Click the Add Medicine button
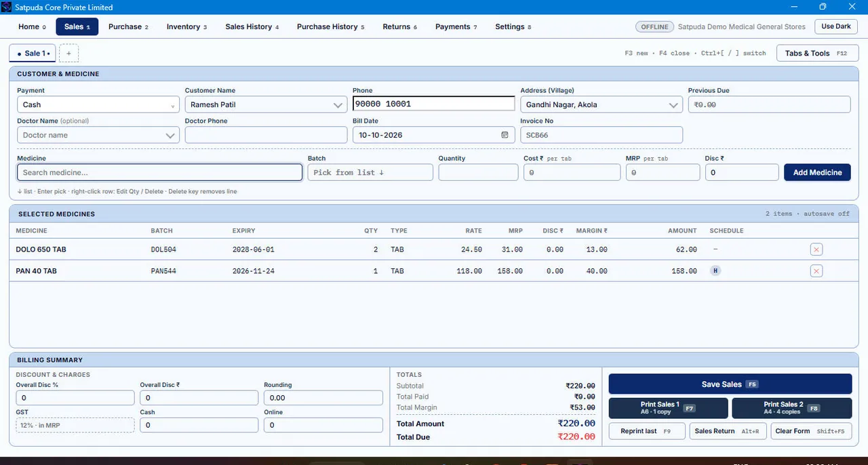Viewport: 868px width, 465px height. [817, 172]
